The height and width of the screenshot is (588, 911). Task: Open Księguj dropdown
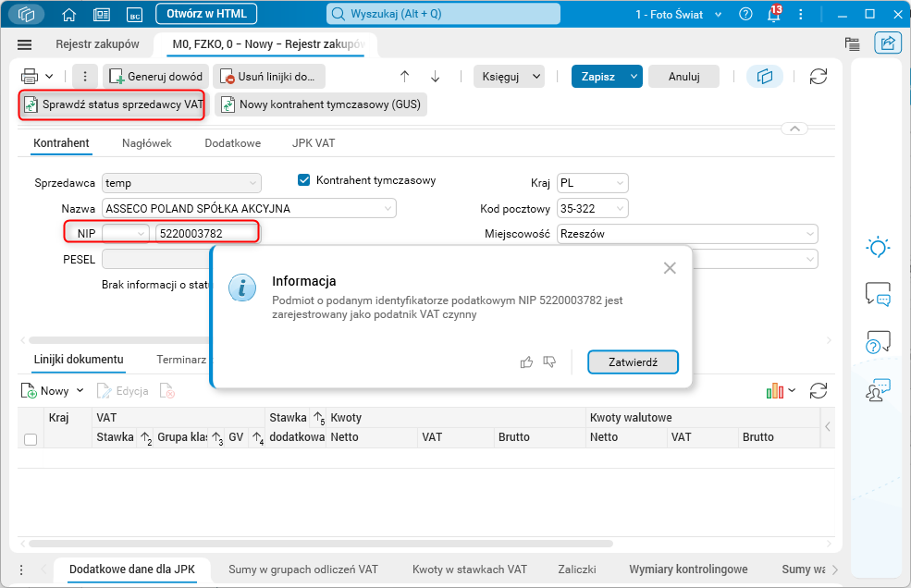coord(509,76)
